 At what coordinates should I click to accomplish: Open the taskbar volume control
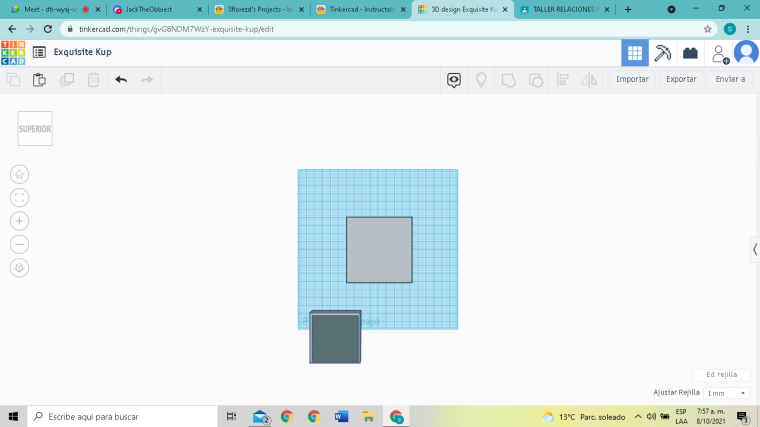(x=651, y=417)
